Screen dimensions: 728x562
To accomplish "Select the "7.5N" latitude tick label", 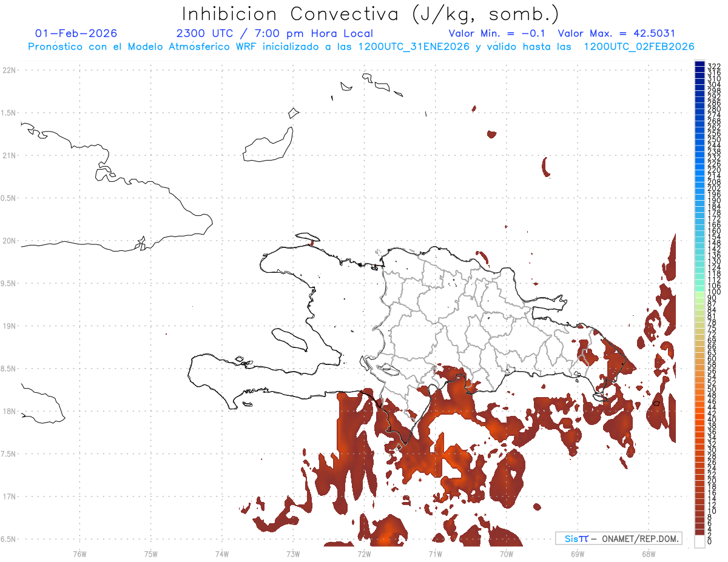I will [x=7, y=454].
